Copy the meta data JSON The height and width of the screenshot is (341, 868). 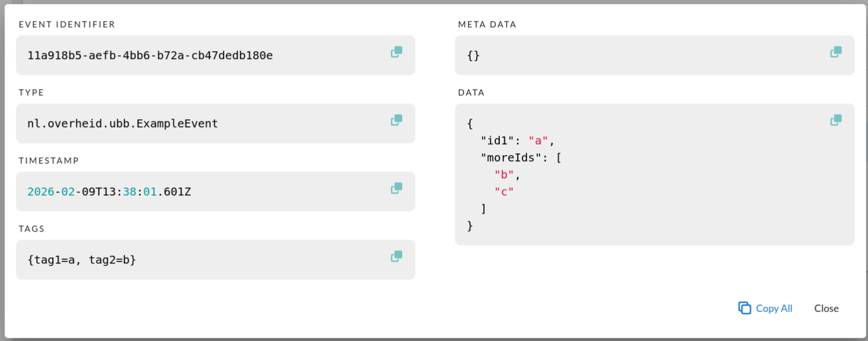836,52
